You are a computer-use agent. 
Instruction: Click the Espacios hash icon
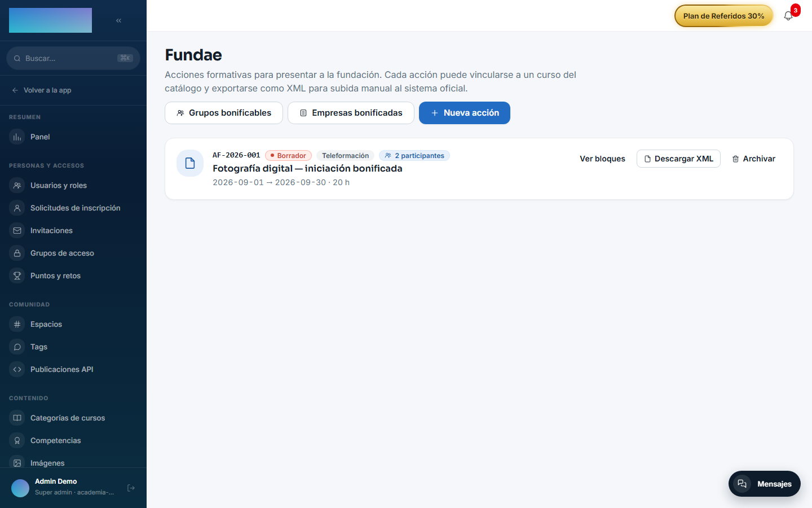(x=17, y=325)
